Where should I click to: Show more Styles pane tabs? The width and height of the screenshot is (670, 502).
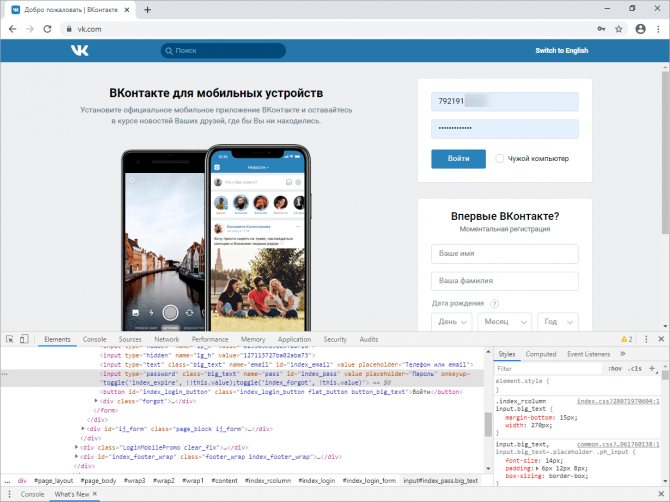click(623, 354)
